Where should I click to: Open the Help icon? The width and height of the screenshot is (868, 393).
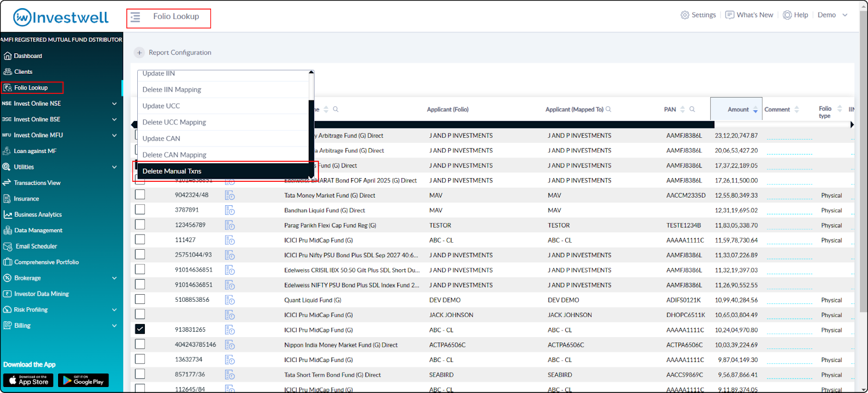(x=787, y=15)
